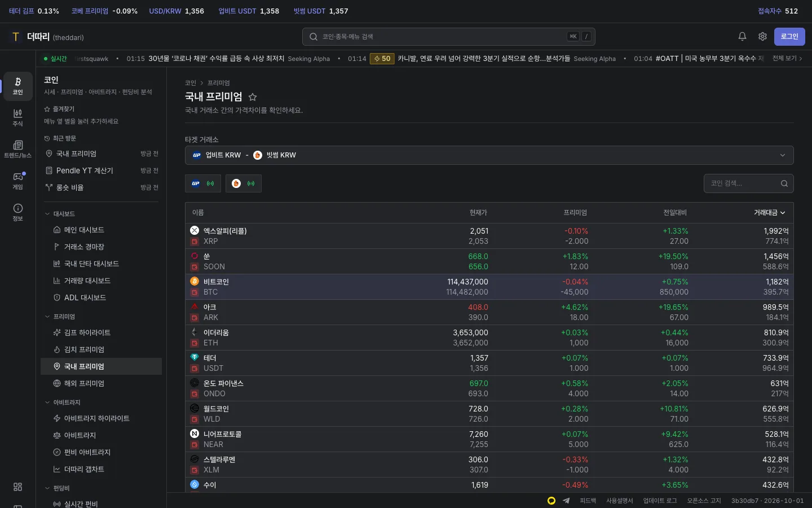Image resolution: width=812 pixels, height=508 pixels.
Task: Open 메인 대시보드 in sidebar
Action: click(x=101, y=230)
